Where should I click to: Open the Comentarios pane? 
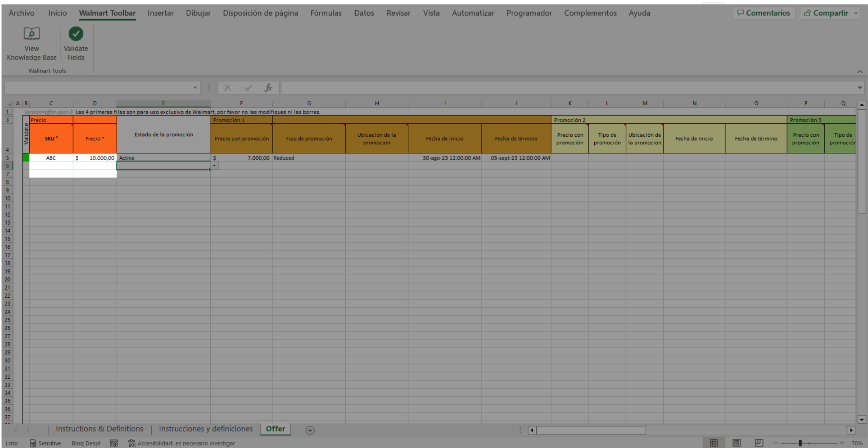click(764, 13)
